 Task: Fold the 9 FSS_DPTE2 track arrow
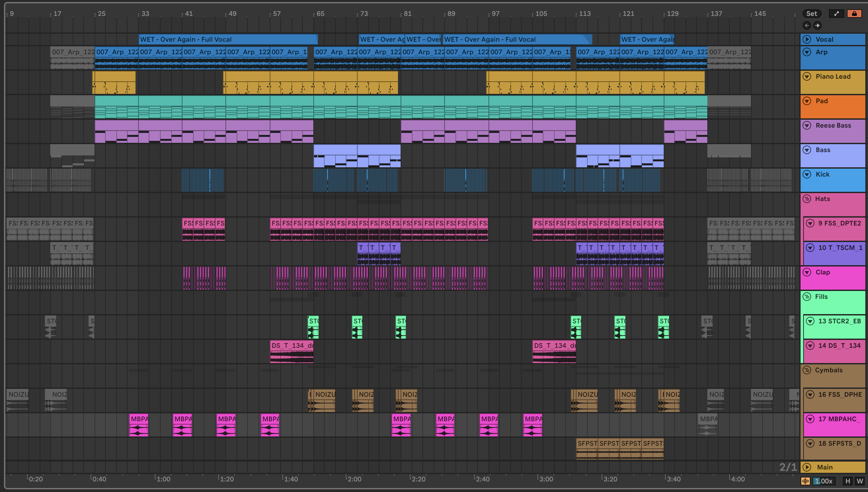pyautogui.click(x=810, y=224)
